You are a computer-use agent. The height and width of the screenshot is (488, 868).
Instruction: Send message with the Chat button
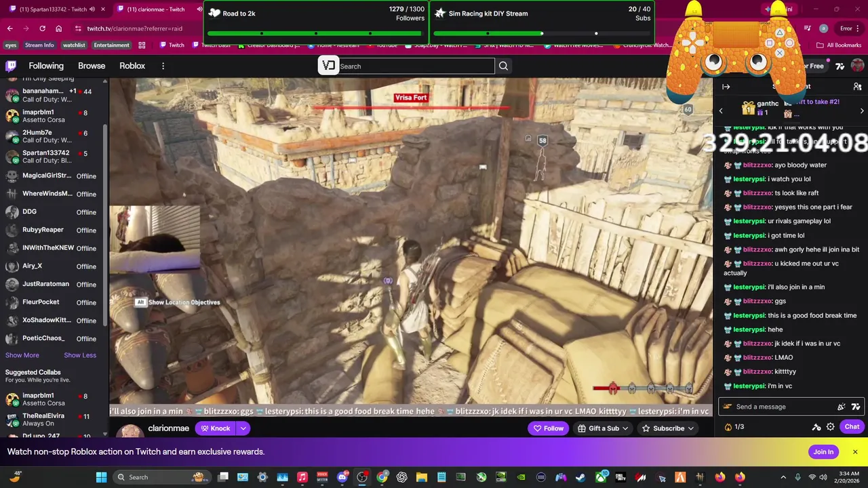point(852,427)
